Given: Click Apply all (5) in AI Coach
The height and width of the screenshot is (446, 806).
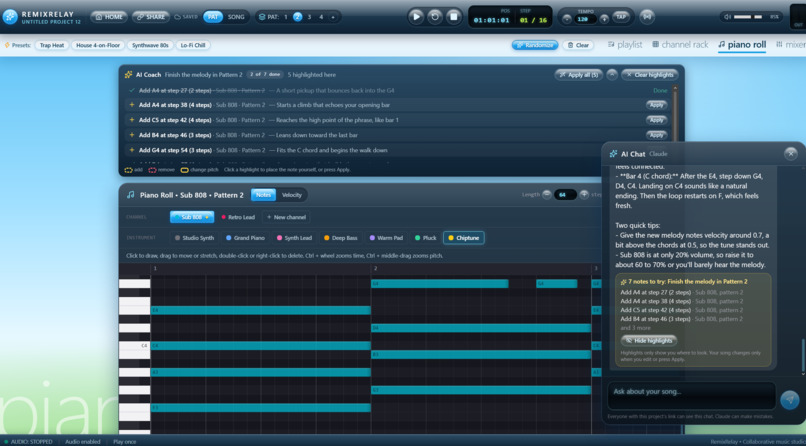Looking at the screenshot, I should 578,75.
